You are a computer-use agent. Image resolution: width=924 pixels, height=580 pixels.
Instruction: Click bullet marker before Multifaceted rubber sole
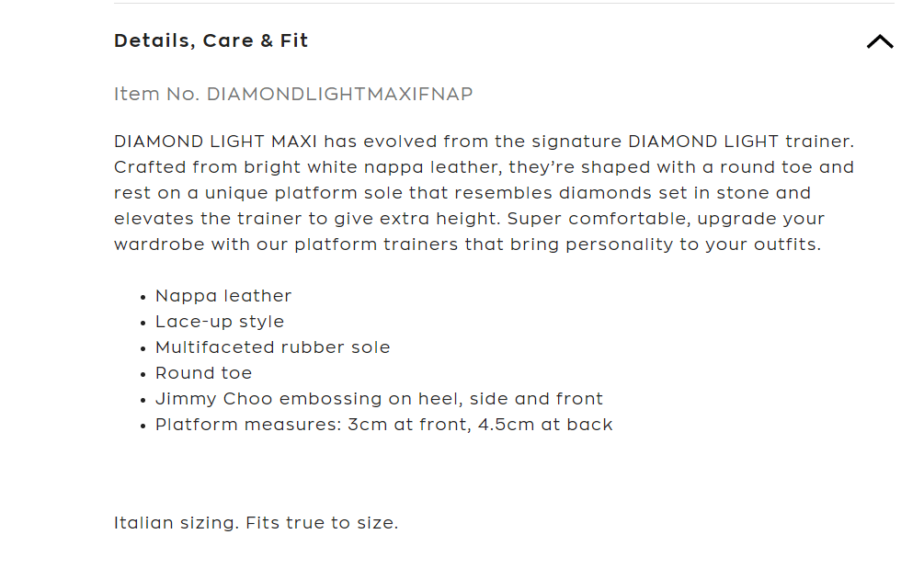click(143, 349)
